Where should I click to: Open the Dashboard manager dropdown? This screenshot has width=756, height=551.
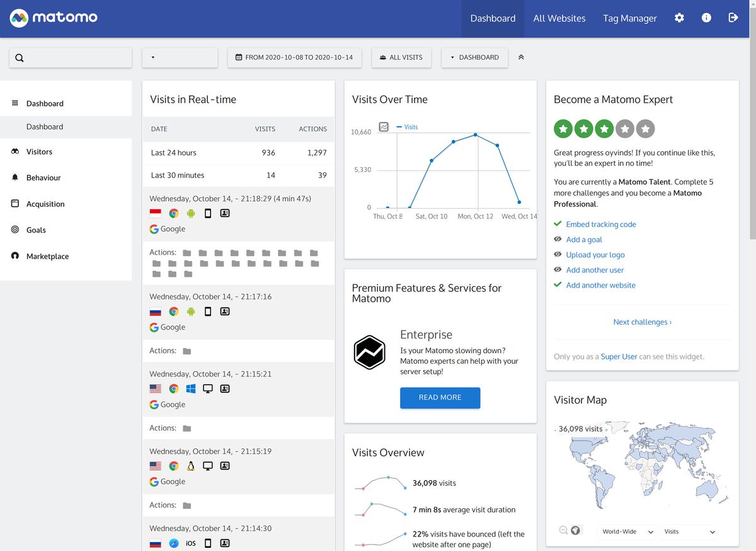[x=474, y=57]
